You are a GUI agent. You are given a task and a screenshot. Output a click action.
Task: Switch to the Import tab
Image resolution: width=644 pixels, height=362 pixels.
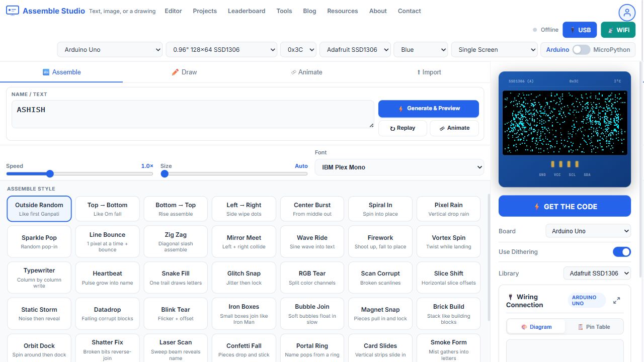pos(429,72)
